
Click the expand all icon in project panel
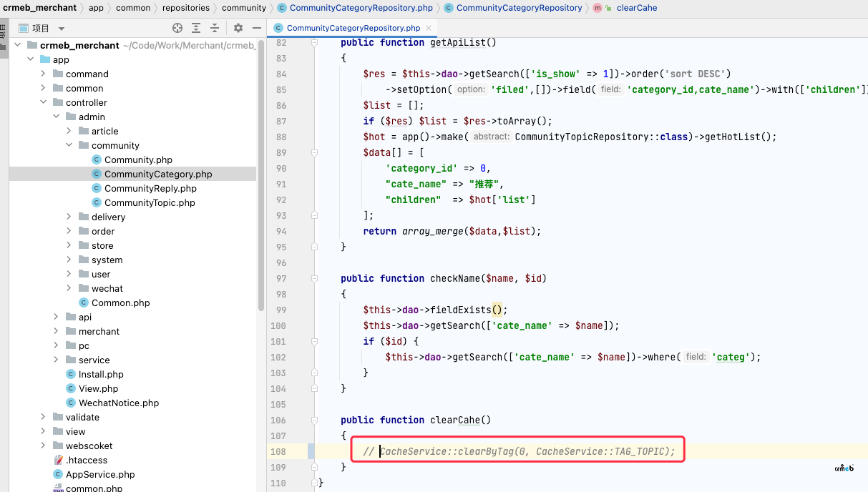(196, 28)
